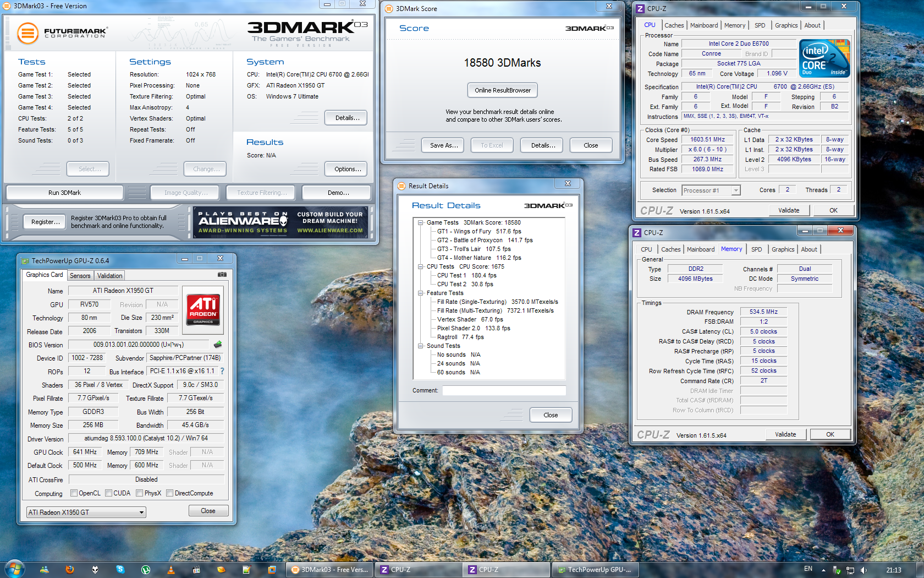Click the Close button in 3DMark Score window
924x578 pixels.
[591, 145]
